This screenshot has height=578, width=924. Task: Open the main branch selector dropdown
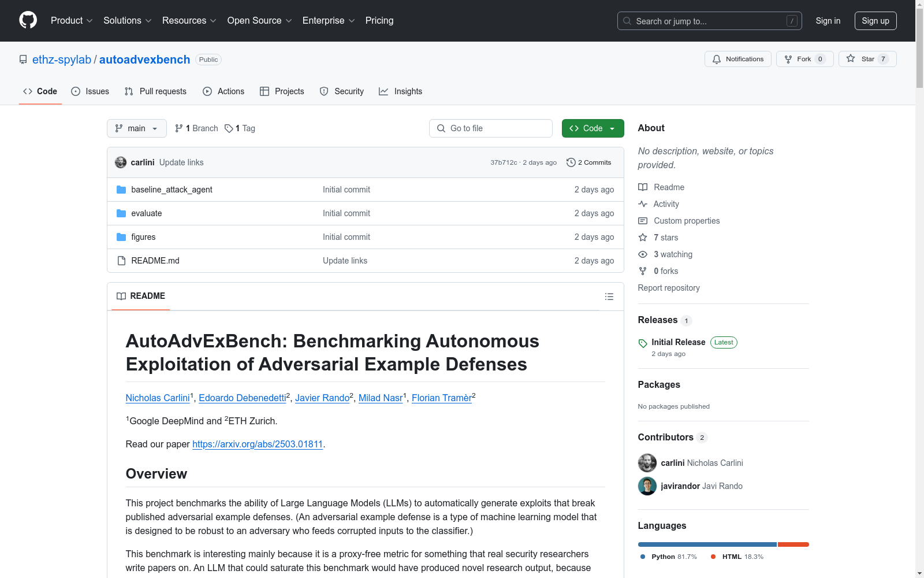137,128
